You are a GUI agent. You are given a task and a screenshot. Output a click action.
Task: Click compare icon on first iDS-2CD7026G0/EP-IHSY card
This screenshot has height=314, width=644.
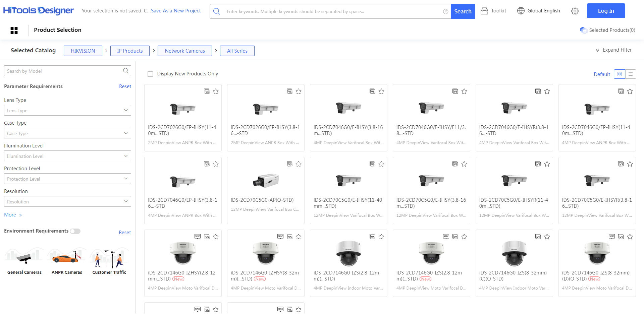point(207,91)
